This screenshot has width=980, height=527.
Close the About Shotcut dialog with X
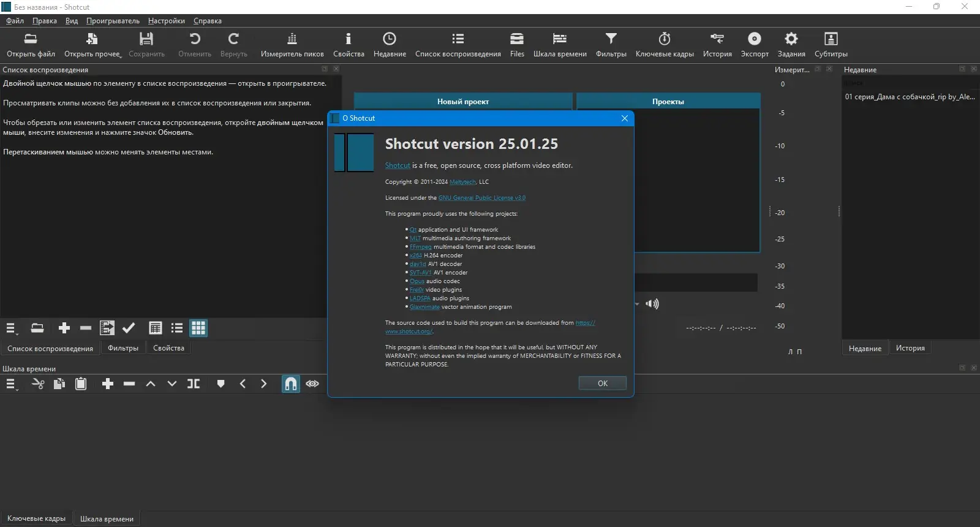[624, 118]
